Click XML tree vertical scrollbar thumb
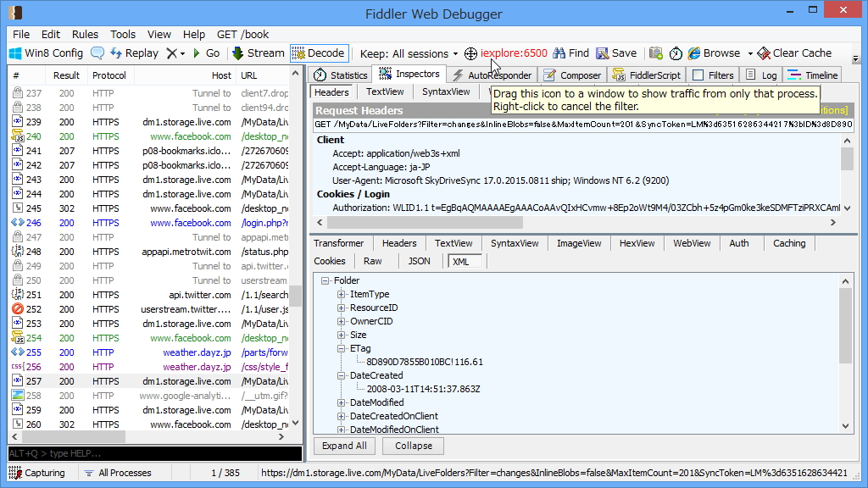The image size is (868, 488). click(x=845, y=326)
